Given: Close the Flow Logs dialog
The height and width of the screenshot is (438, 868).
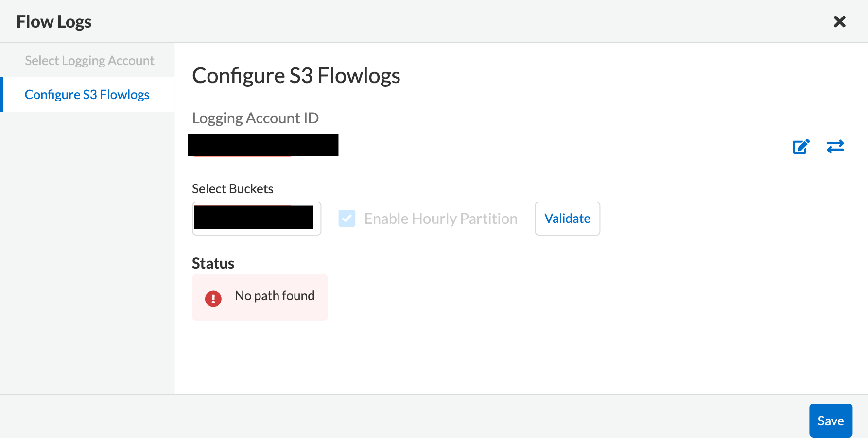Looking at the screenshot, I should pyautogui.click(x=839, y=22).
